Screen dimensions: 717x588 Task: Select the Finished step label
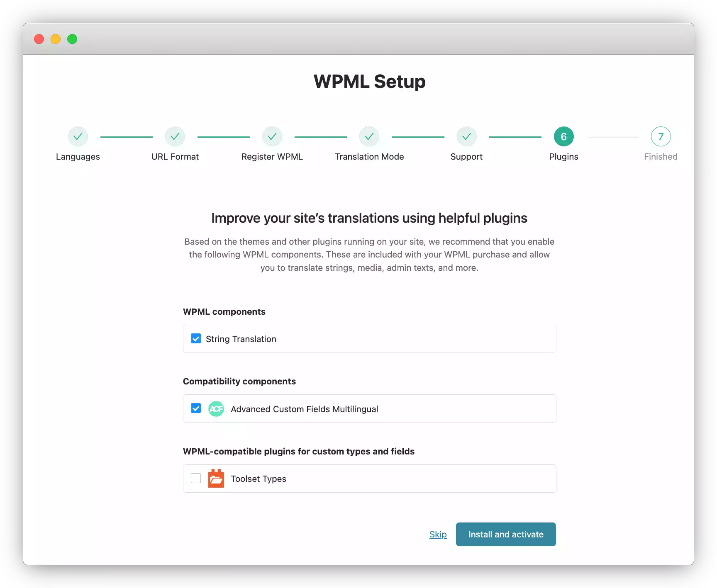coord(661,157)
